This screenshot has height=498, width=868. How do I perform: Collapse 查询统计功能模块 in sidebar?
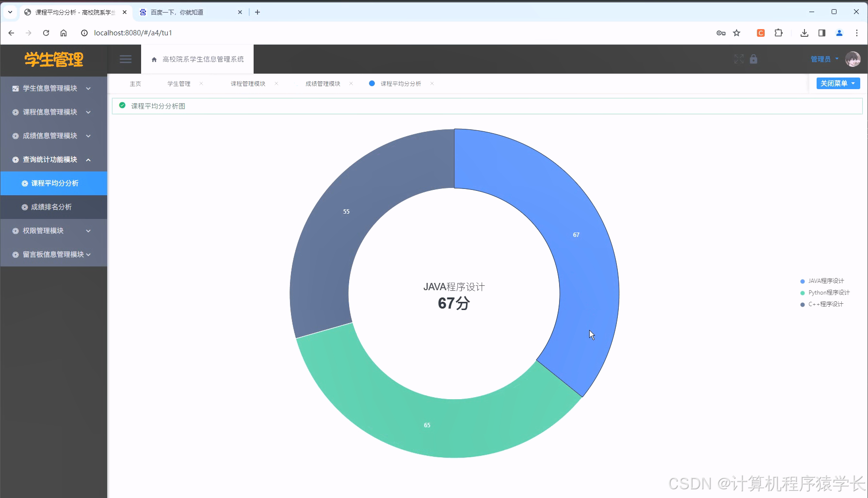coord(54,159)
